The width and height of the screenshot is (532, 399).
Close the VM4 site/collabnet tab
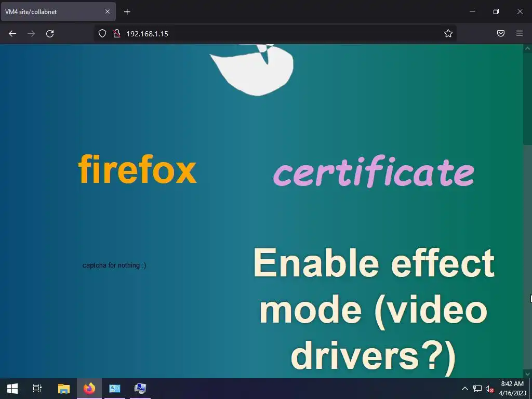[x=107, y=11]
